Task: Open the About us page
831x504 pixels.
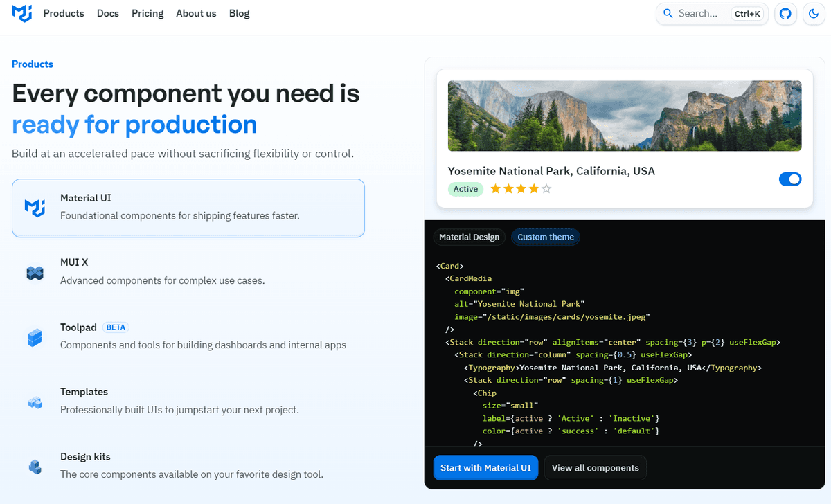Action: coord(196,13)
